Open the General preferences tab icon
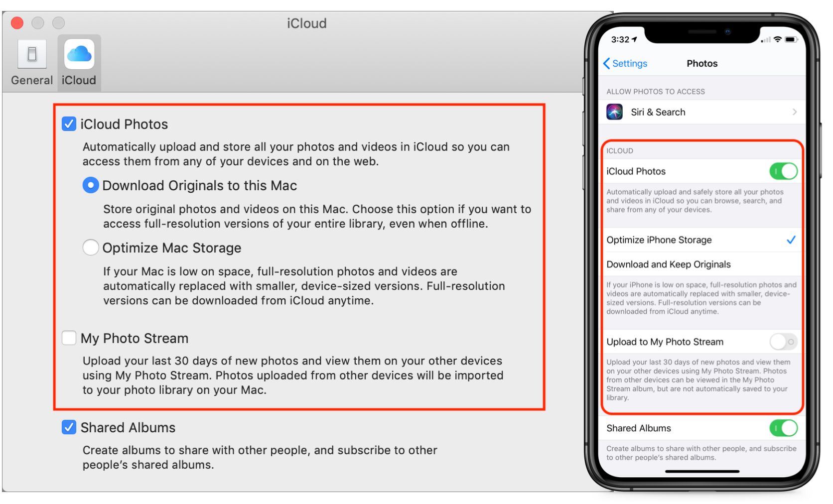The width and height of the screenshot is (833, 504). pyautogui.click(x=32, y=54)
